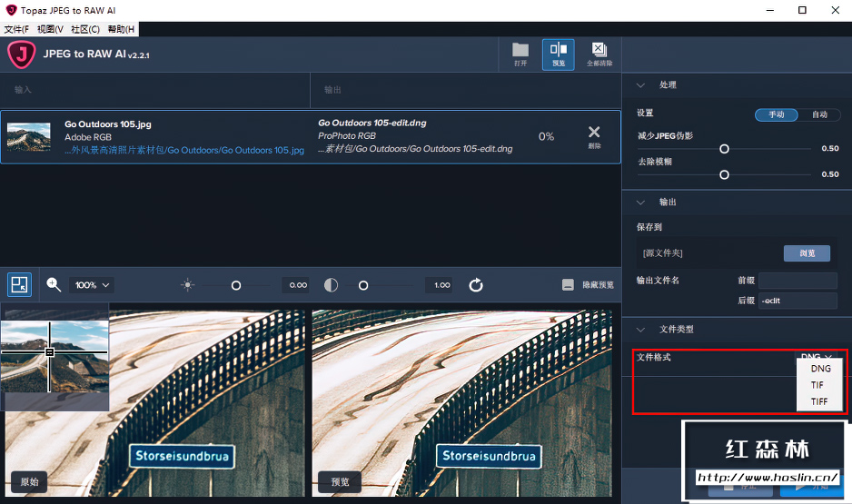Toggle the navigator panel icon
Viewport: 852px width, 504px height.
(20, 284)
